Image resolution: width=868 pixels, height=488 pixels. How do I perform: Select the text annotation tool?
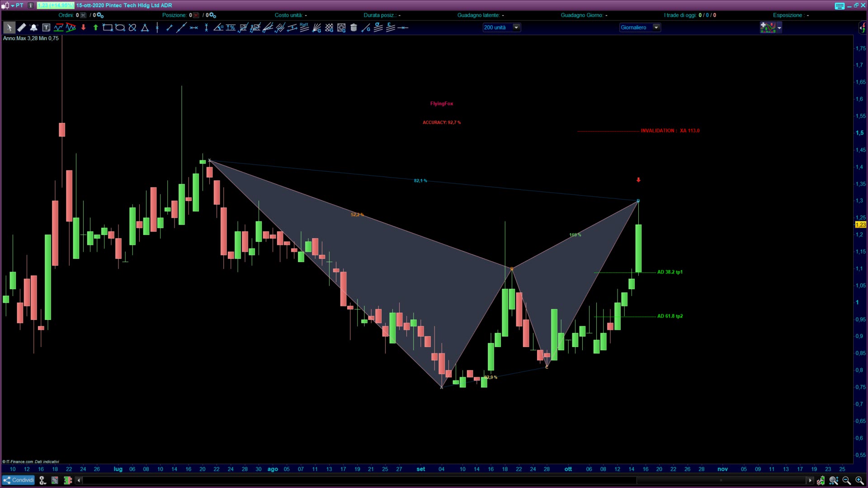[46, 28]
